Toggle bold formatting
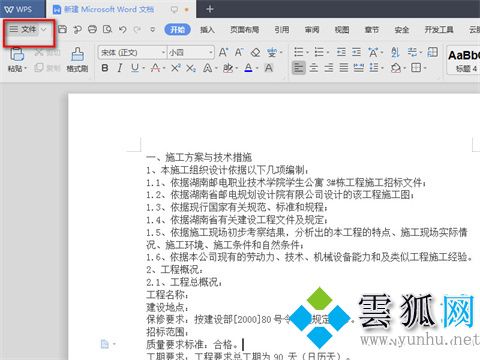 point(105,68)
